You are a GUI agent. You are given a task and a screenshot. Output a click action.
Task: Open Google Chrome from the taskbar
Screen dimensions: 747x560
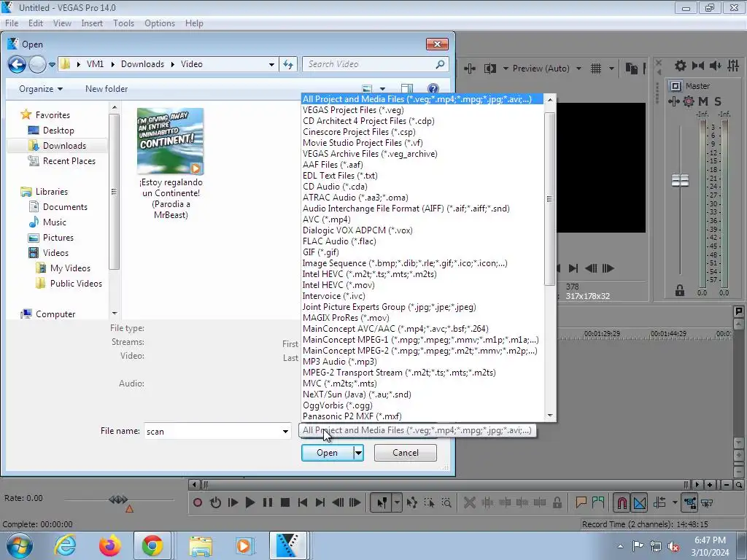pos(152,545)
